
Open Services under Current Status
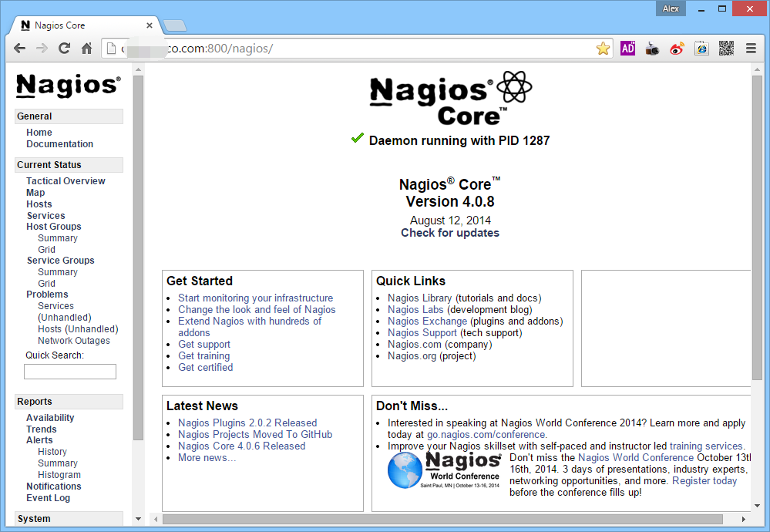click(45, 215)
